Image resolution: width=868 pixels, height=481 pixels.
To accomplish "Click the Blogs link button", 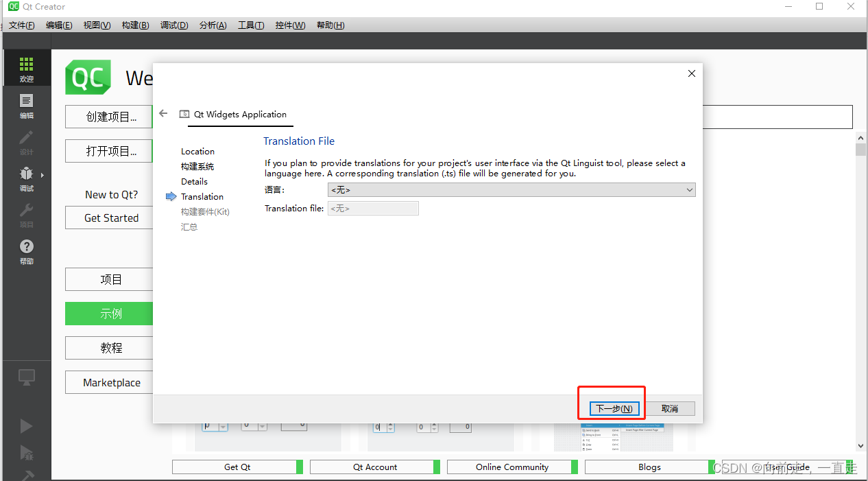I will [x=649, y=467].
